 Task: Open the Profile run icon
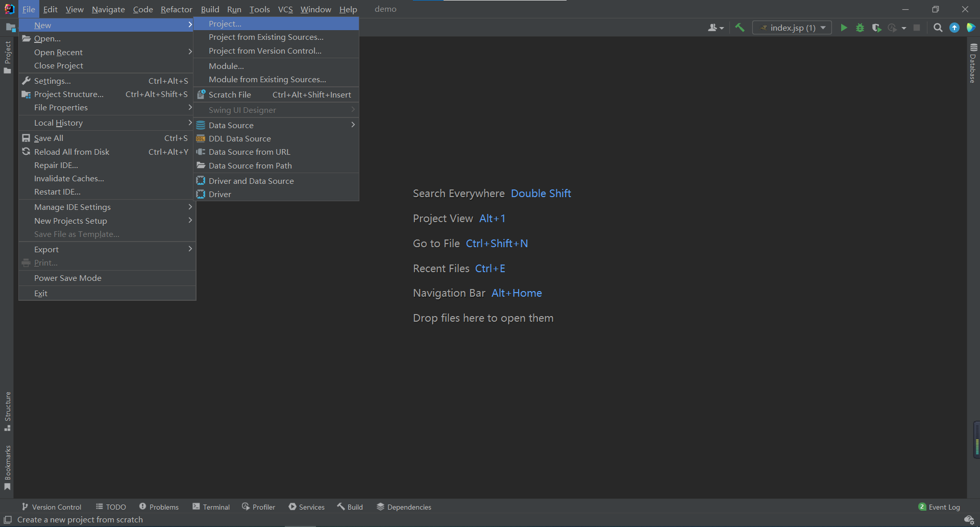click(892, 28)
